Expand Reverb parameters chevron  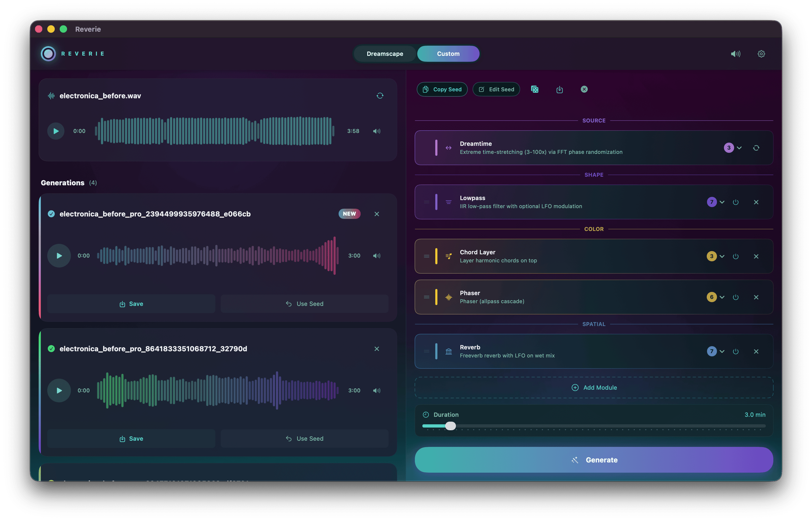coord(722,351)
